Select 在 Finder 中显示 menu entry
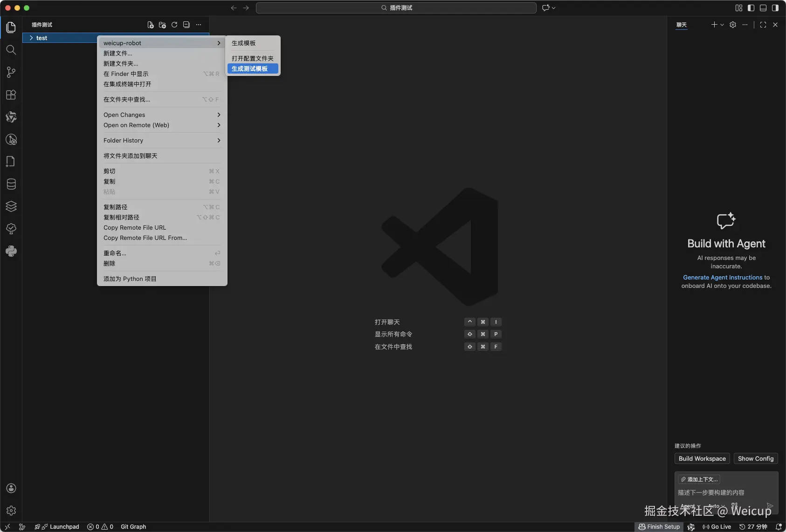 click(162, 74)
